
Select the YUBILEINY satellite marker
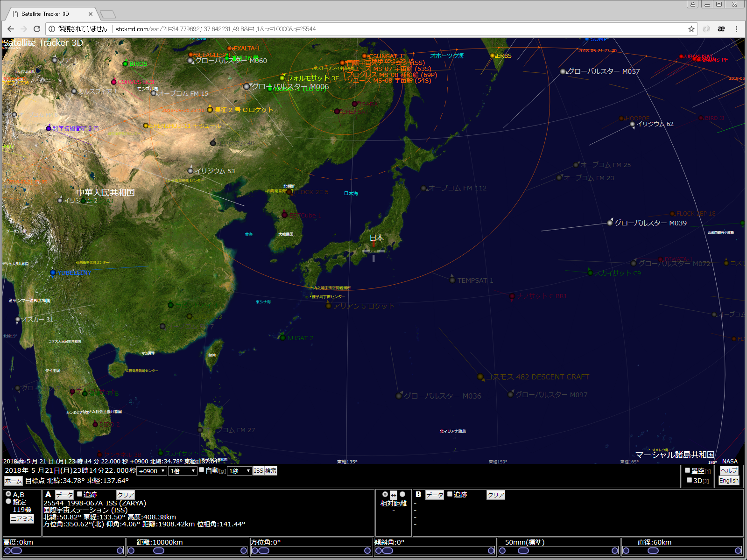[53, 273]
